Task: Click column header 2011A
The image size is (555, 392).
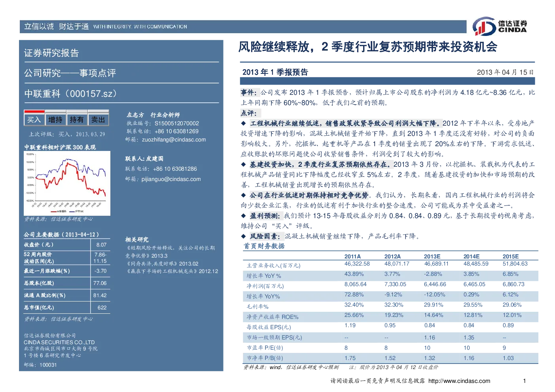Action: pos(352,256)
